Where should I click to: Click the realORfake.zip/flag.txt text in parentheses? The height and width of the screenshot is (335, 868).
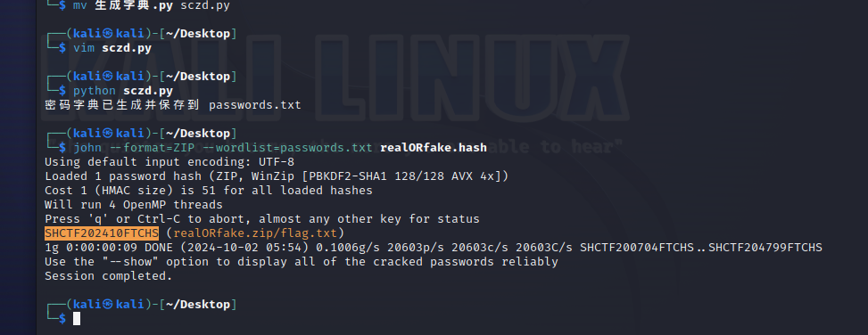[255, 233]
